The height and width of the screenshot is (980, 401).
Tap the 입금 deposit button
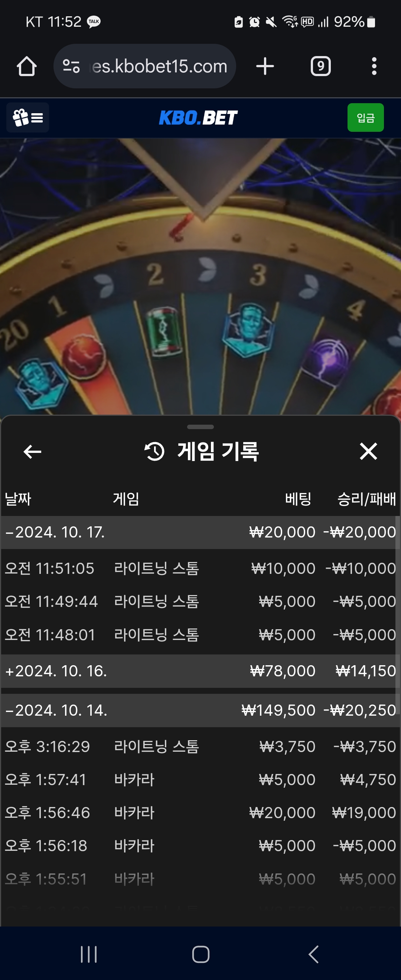tap(365, 118)
